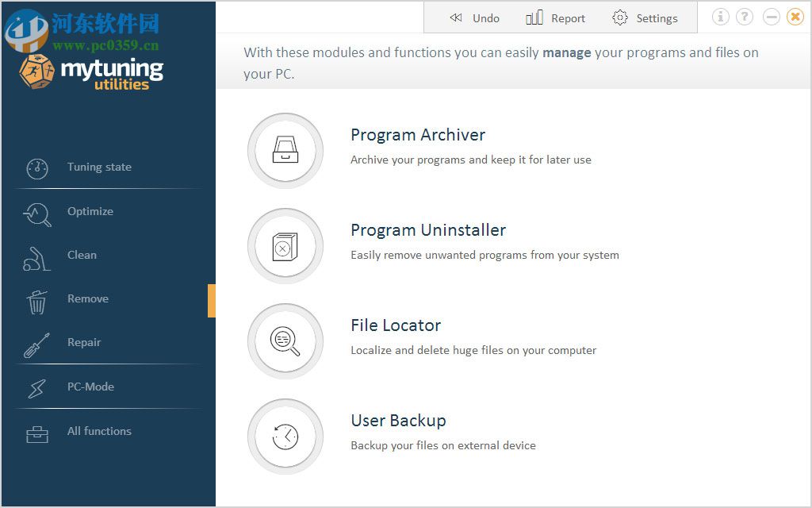Switch to Tuning state section

99,167
